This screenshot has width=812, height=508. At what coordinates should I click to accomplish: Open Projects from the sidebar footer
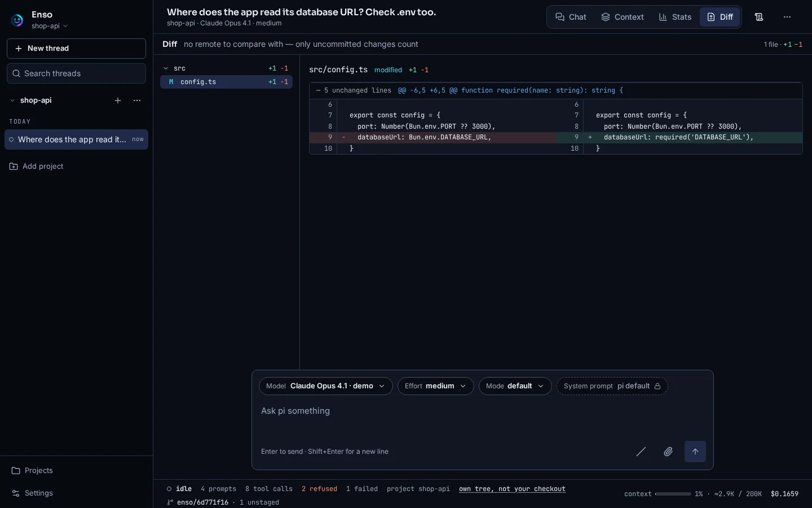tap(32, 471)
